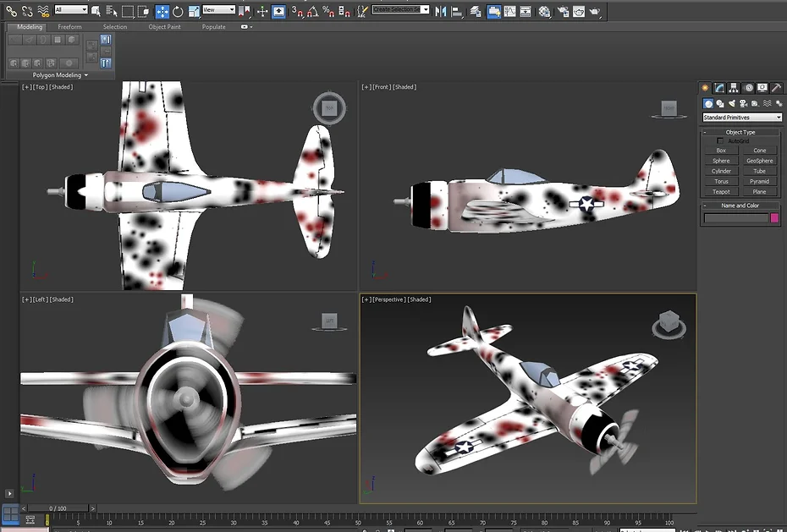
Task: Open the Standard Primitives dropdown
Action: pyautogui.click(x=743, y=117)
